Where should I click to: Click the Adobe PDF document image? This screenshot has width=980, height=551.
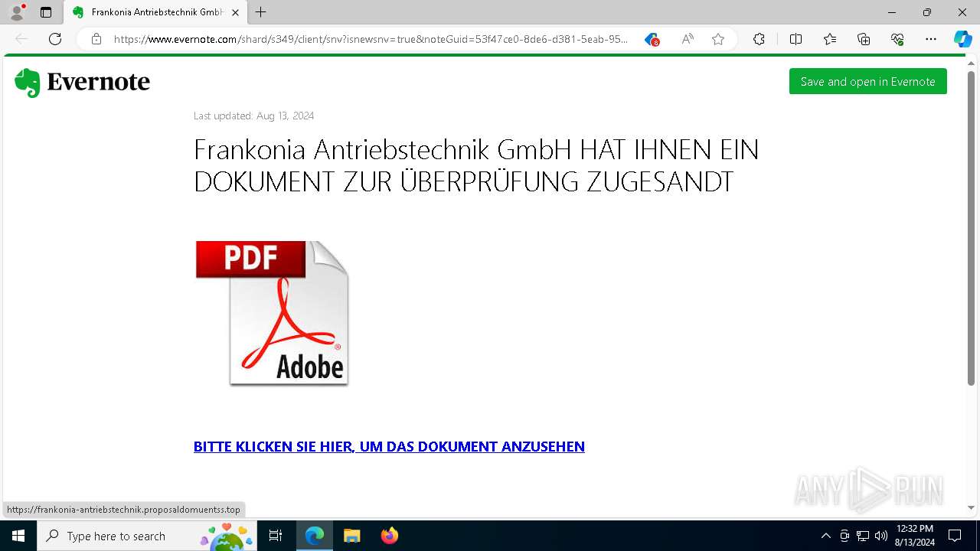[x=272, y=313]
